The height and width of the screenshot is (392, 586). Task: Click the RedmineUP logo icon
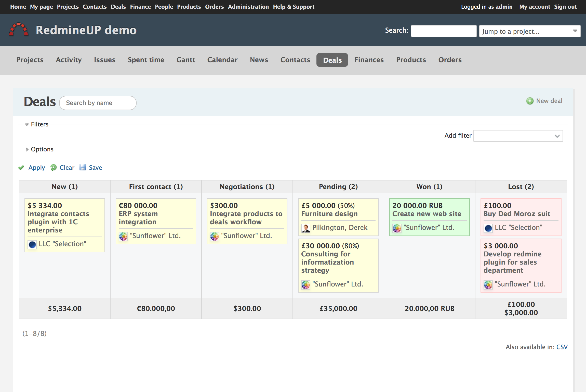[x=19, y=30]
